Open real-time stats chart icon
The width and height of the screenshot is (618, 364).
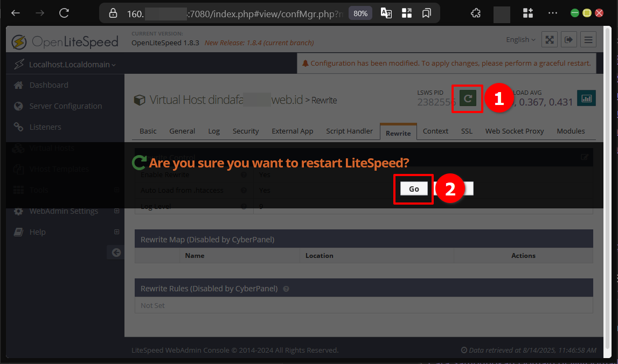coord(586,99)
